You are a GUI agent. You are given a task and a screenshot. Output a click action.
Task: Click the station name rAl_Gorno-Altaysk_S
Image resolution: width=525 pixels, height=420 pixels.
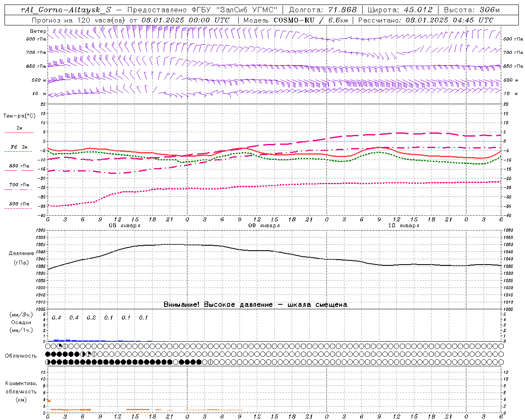pyautogui.click(x=66, y=10)
